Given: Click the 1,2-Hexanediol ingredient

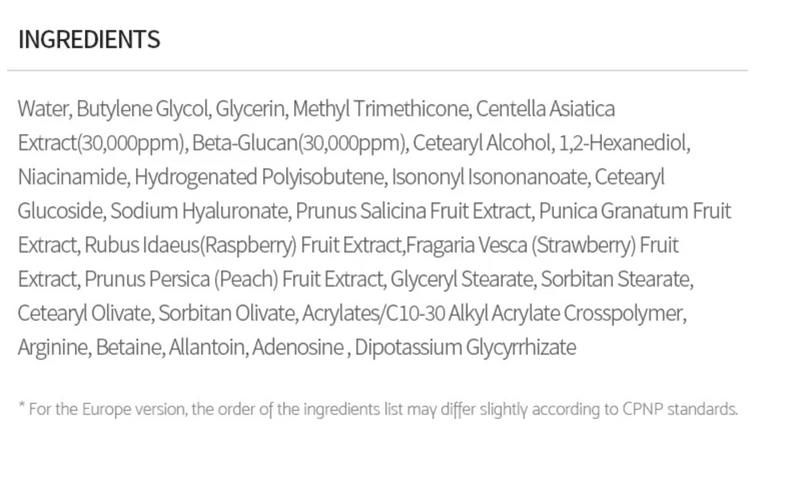Looking at the screenshot, I should coord(623,143).
